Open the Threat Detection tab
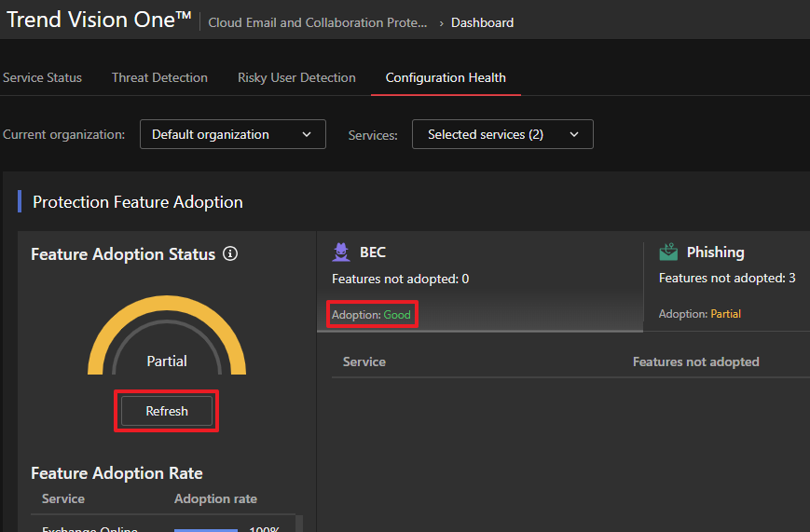 [159, 77]
